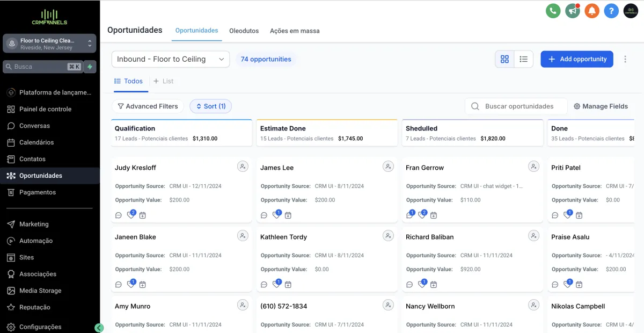This screenshot has width=644, height=333.
Task: Open the conversation icon on Judy Kresloff card
Action: tap(119, 215)
